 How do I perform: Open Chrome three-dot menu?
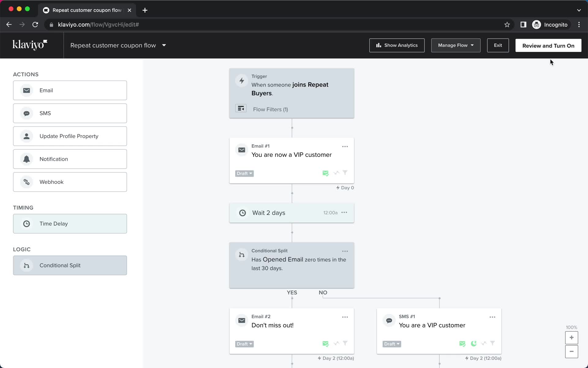(x=579, y=25)
